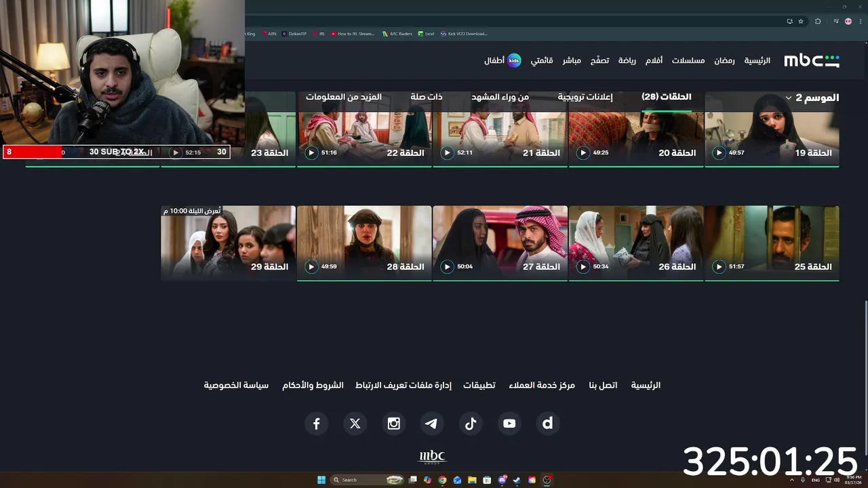The image size is (868, 488).
Task: Open the Chrome profile avatar
Action: tap(848, 22)
